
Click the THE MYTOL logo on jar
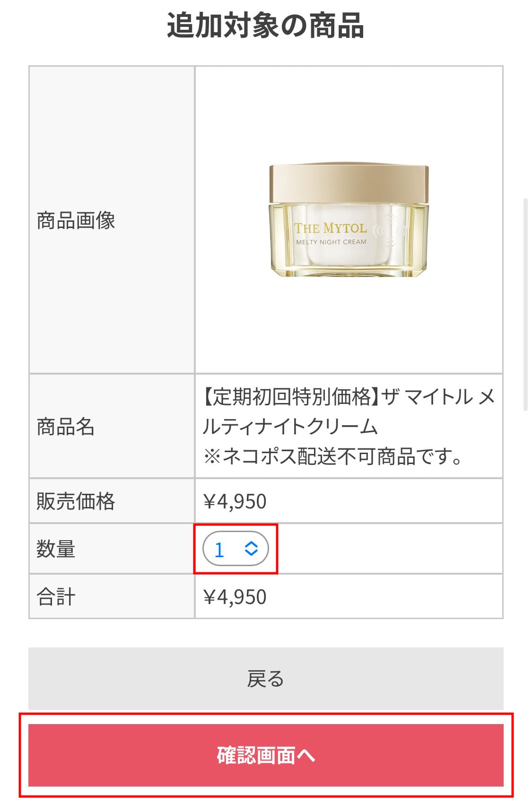pos(331,228)
